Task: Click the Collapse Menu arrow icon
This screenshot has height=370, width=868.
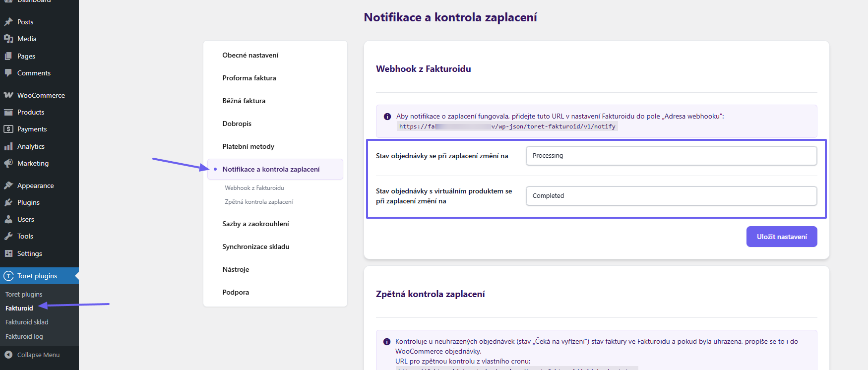Action: tap(8, 355)
